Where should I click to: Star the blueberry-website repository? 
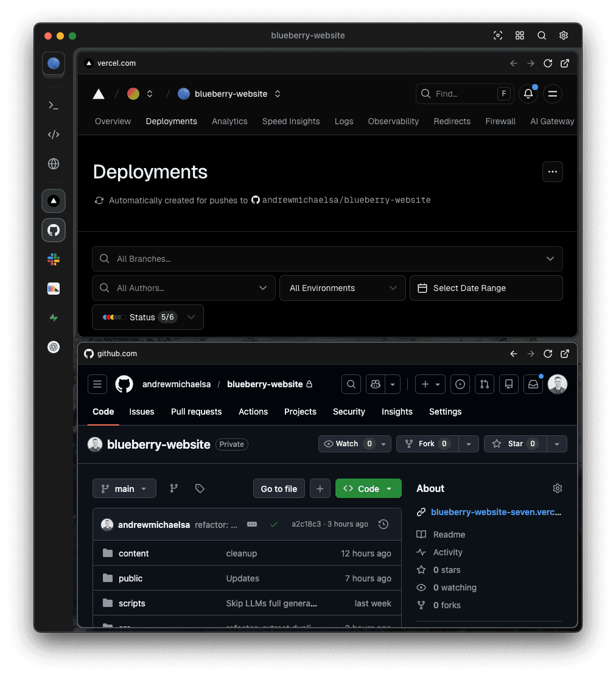click(x=515, y=444)
